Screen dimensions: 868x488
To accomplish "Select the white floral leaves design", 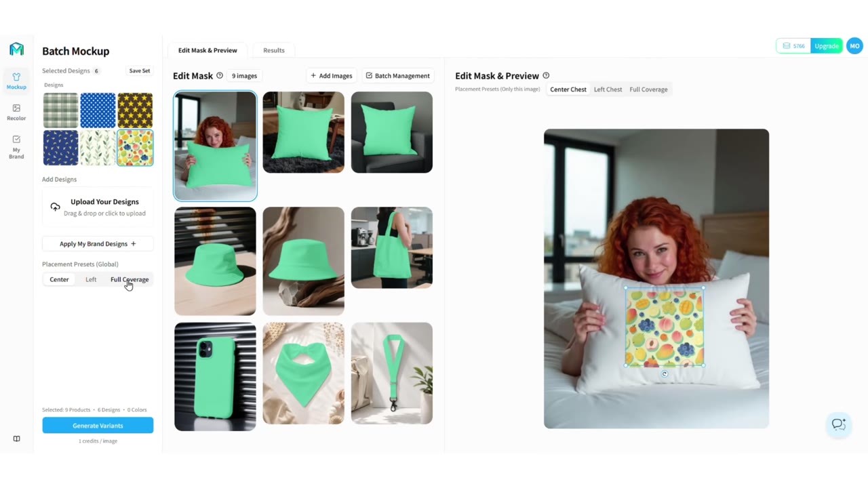I will pos(98,148).
